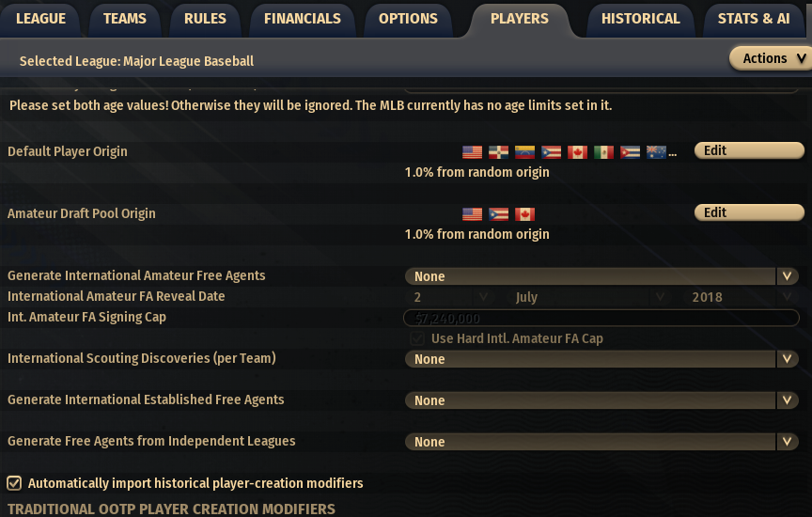The height and width of the screenshot is (517, 812).
Task: Switch to the Financials tab
Action: click(302, 19)
